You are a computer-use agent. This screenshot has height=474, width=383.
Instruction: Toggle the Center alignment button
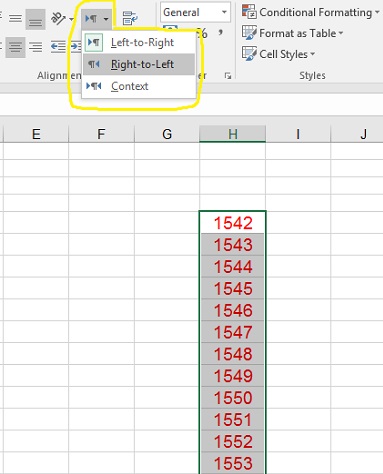coord(15,47)
